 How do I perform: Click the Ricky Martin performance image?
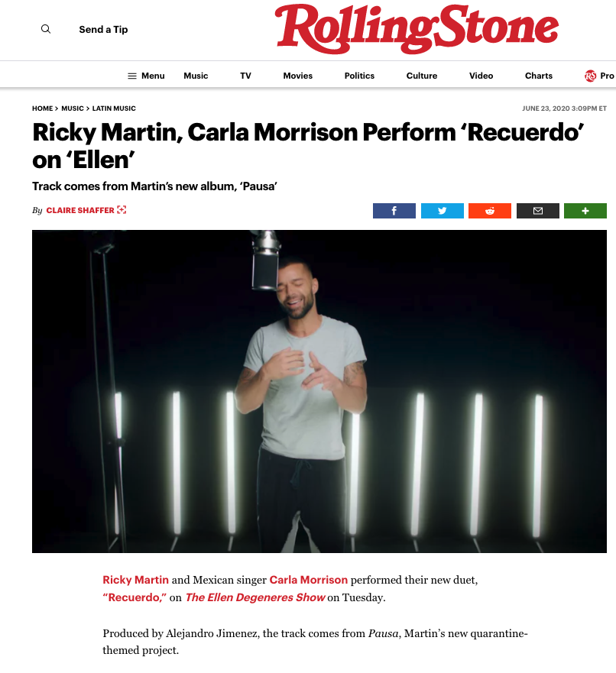click(319, 391)
